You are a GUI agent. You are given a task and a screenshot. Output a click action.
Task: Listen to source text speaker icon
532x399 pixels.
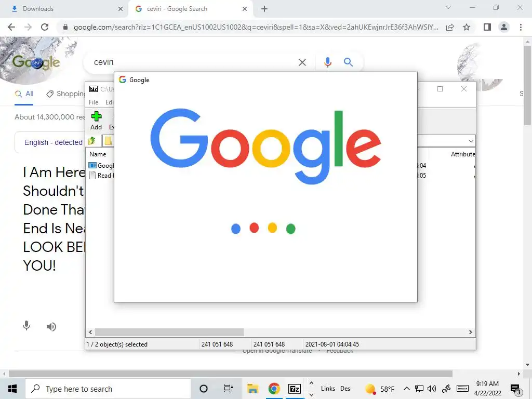51,327
